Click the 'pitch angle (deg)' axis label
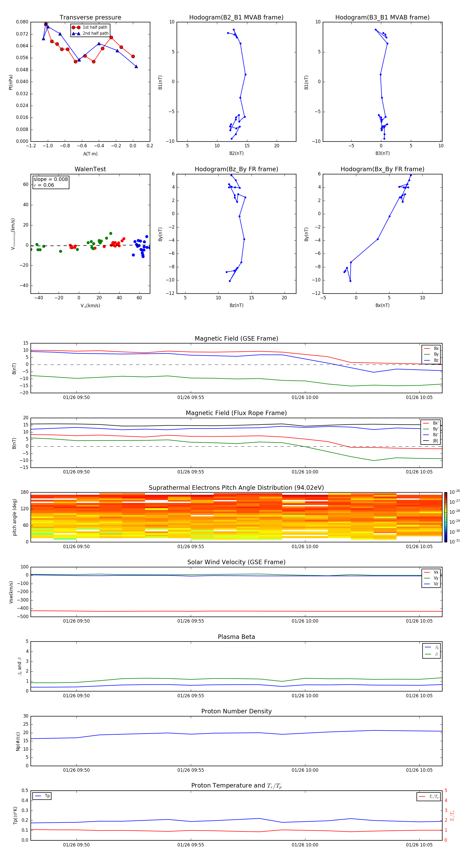The width and height of the screenshot is (473, 868). pos(14,517)
